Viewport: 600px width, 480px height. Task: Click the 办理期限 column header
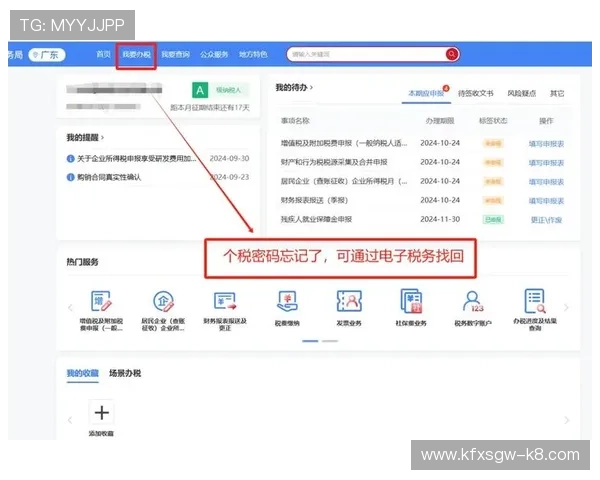(440, 121)
